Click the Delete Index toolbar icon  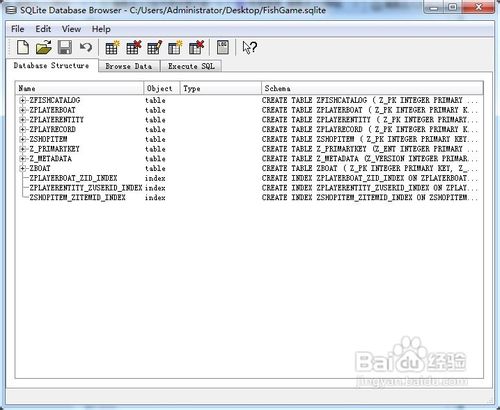(x=196, y=47)
